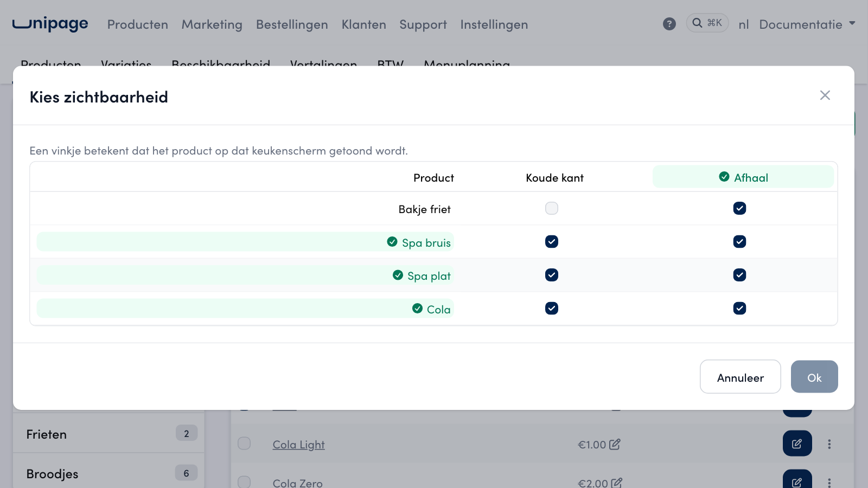Toggle Afhaal for Spa plat
This screenshot has width=868, height=488.
pyautogui.click(x=739, y=275)
